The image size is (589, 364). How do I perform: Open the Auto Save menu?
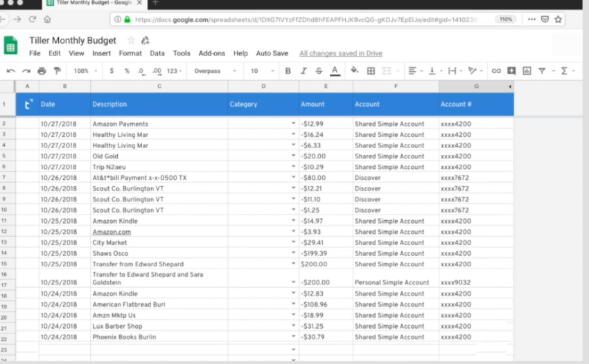coord(272,53)
